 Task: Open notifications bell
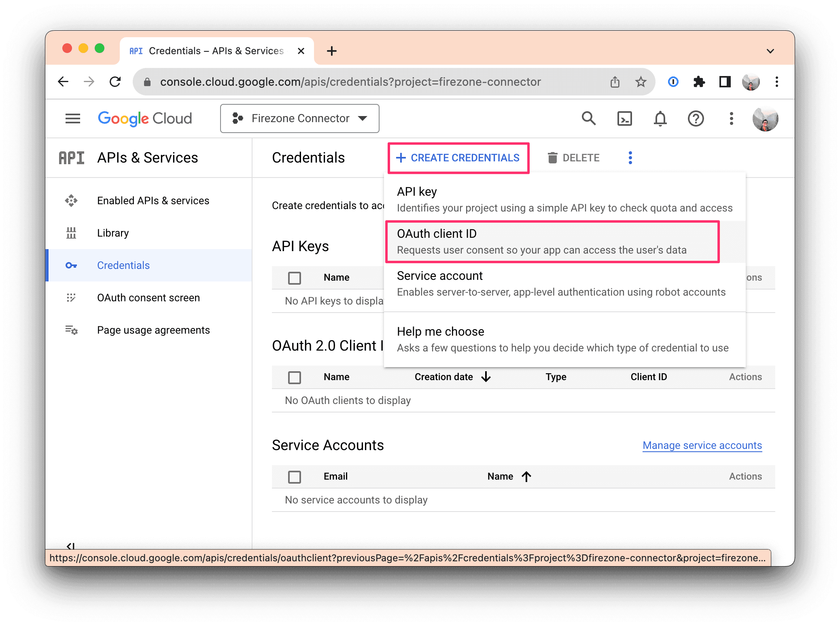click(660, 118)
